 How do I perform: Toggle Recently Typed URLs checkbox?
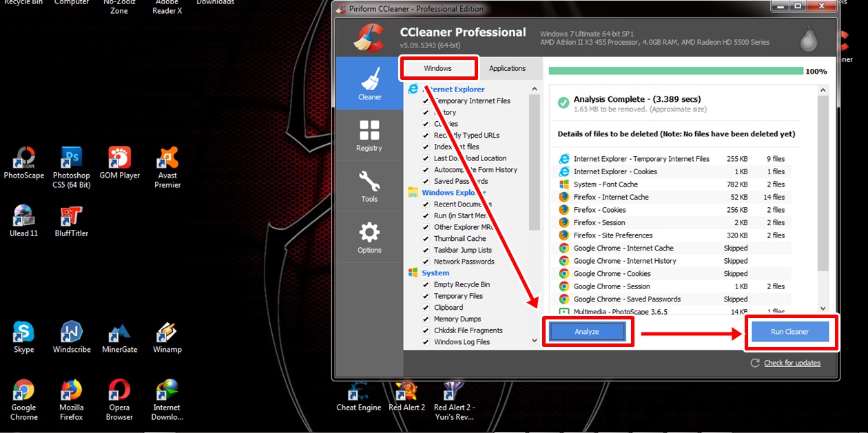click(426, 135)
